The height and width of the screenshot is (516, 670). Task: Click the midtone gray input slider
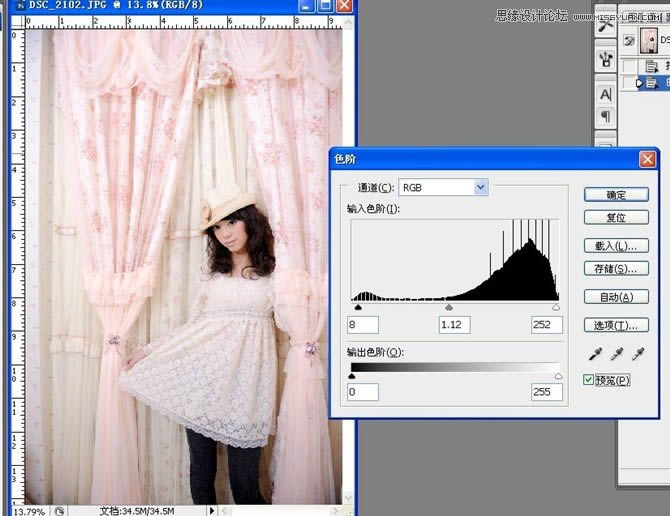click(449, 309)
